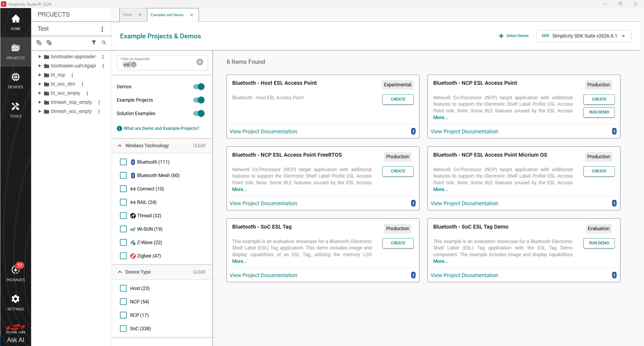Screen dimensions: 644x346
Task: Select the Examples and Demos tab
Action: tap(167, 15)
